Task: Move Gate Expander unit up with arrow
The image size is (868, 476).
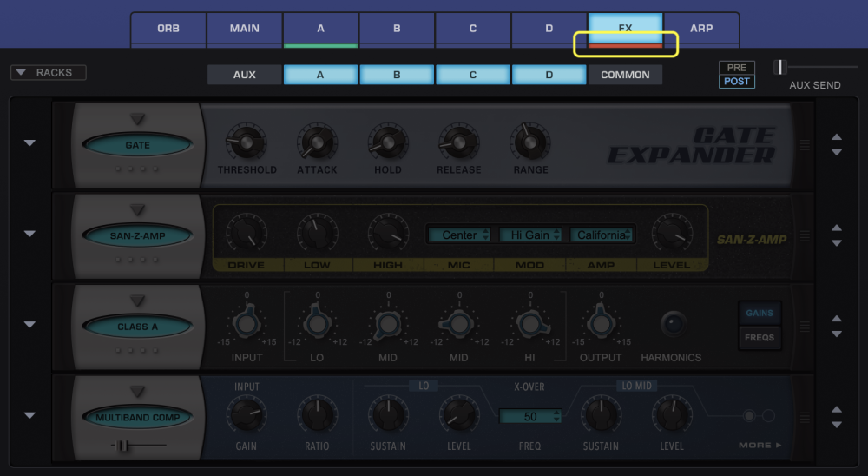Action: [x=837, y=136]
